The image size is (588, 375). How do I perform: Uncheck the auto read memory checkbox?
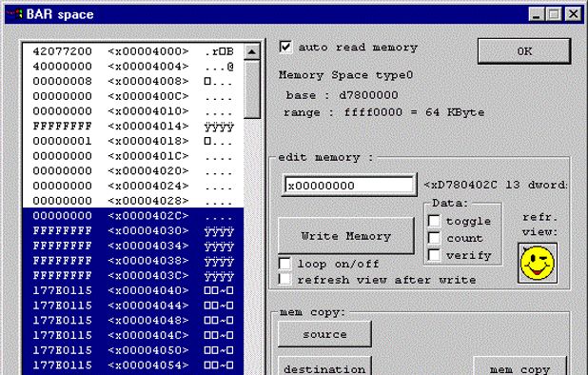point(285,48)
